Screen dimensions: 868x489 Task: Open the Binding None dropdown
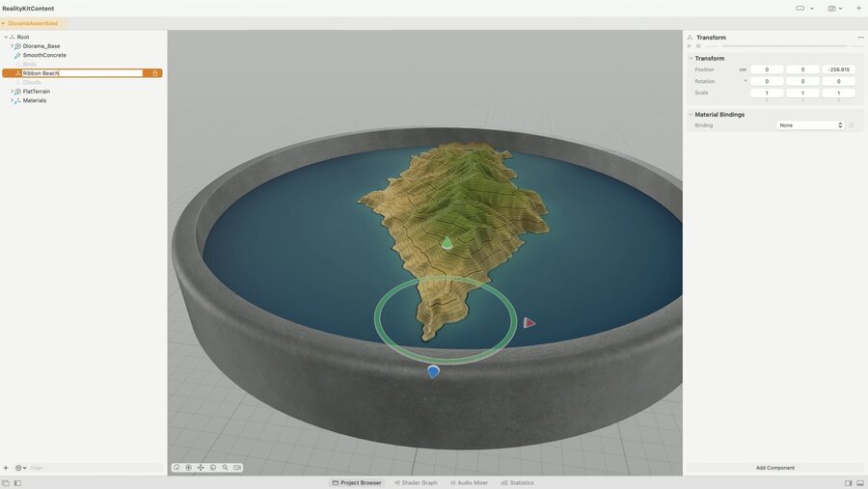point(810,125)
